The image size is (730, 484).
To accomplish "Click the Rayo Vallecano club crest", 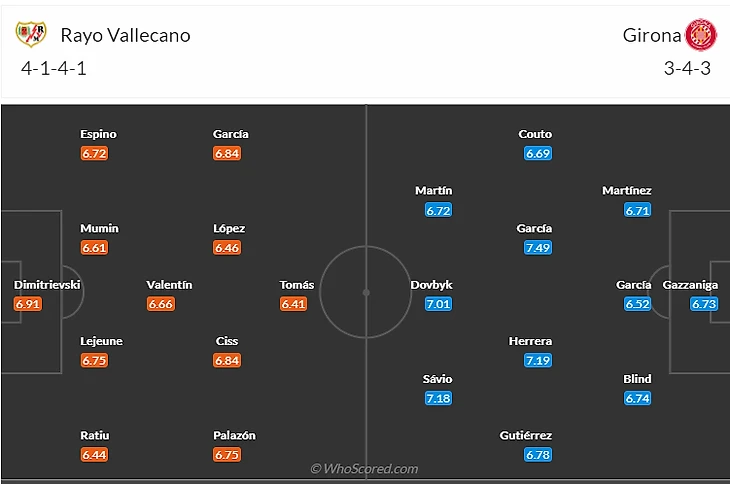I will click(x=31, y=35).
